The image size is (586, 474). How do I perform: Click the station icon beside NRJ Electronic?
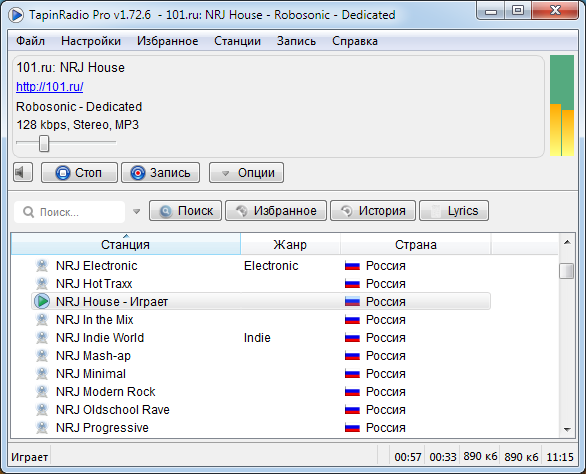click(x=42, y=266)
